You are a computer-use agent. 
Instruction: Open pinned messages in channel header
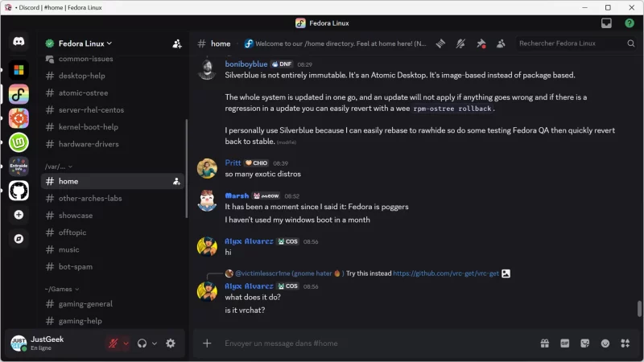point(481,43)
